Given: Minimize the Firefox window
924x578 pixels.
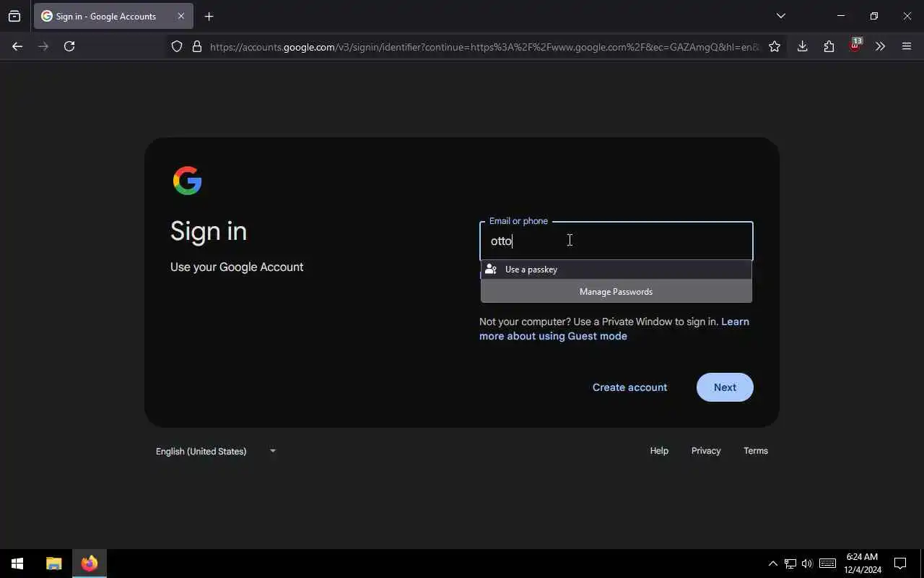Looking at the screenshot, I should click(840, 16).
